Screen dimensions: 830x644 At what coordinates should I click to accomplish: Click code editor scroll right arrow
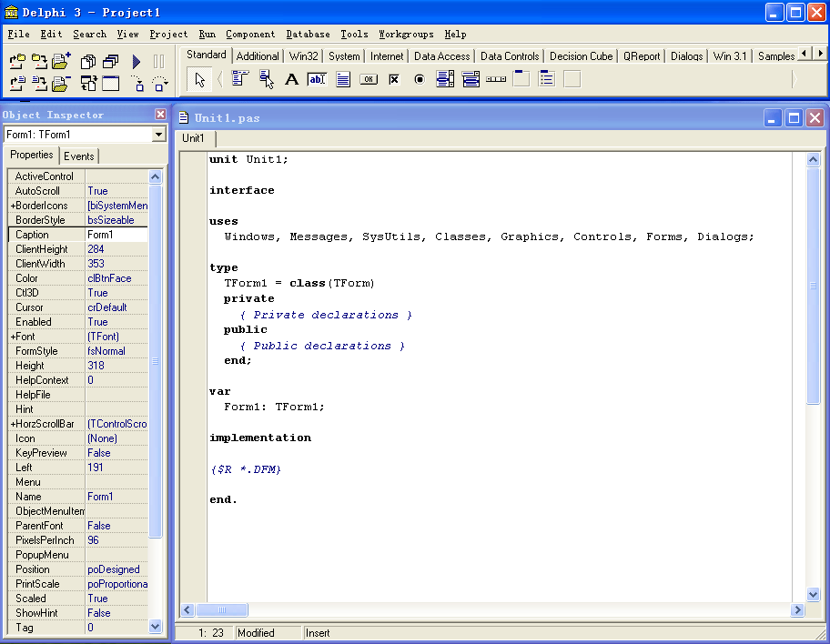(x=797, y=610)
